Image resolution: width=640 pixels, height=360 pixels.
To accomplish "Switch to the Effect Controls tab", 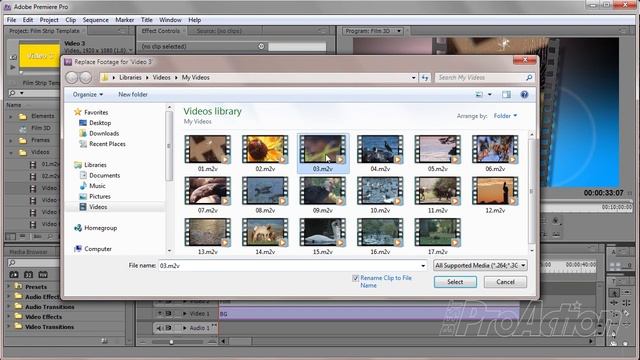I will click(x=160, y=31).
